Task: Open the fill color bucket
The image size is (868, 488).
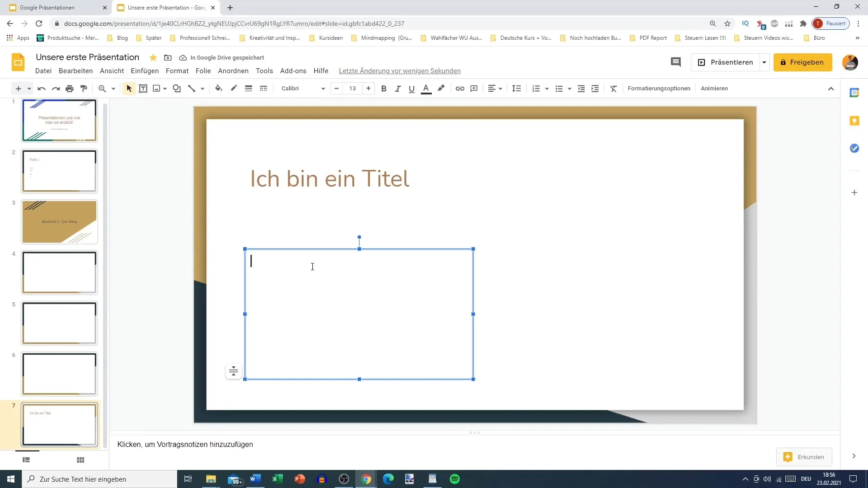Action: pos(219,89)
